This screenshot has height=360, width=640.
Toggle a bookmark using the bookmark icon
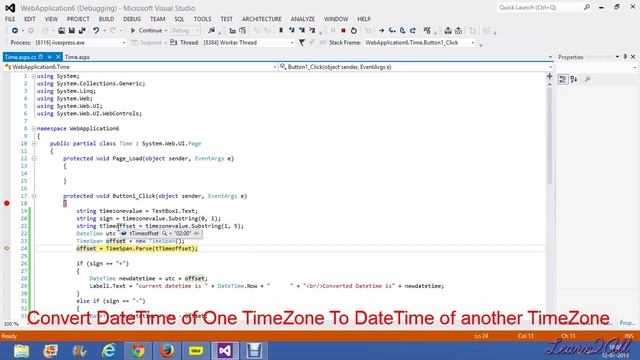pos(281,31)
